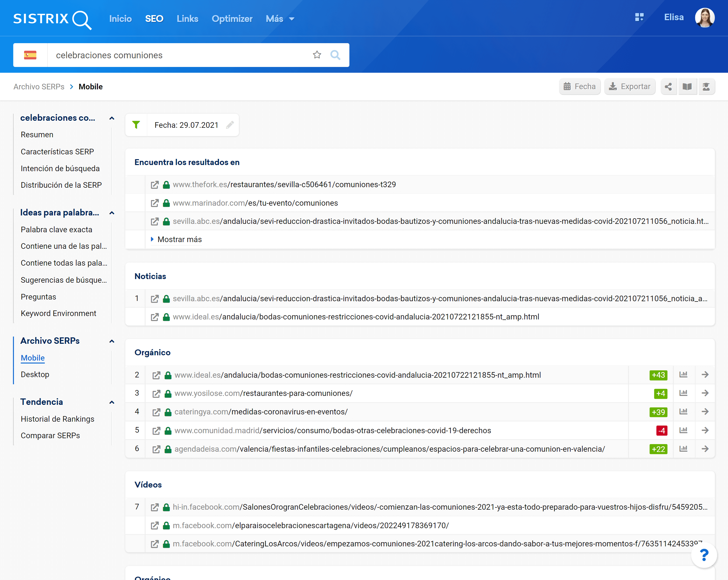728x580 pixels.
Task: Click the magnifier search icon in search bar
Action: tap(335, 55)
